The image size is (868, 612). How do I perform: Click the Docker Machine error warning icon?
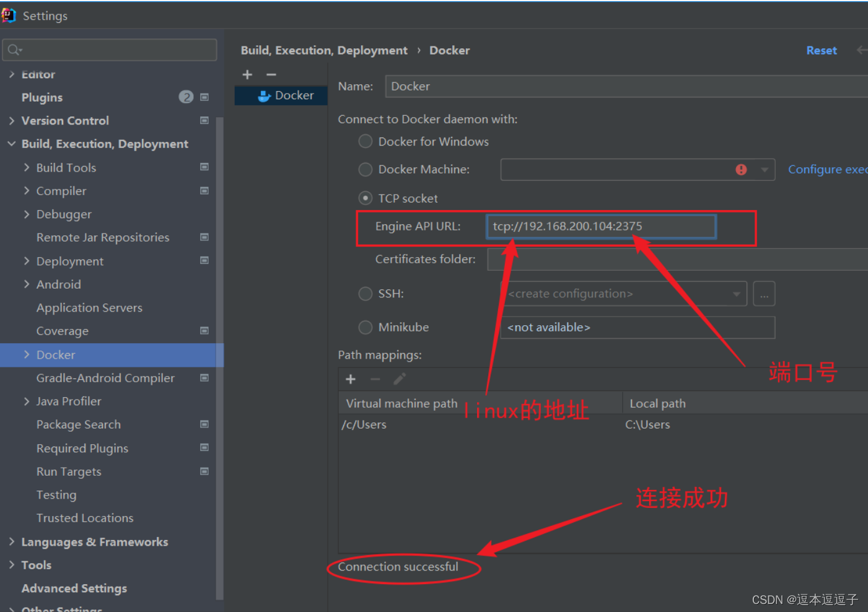coord(741,170)
